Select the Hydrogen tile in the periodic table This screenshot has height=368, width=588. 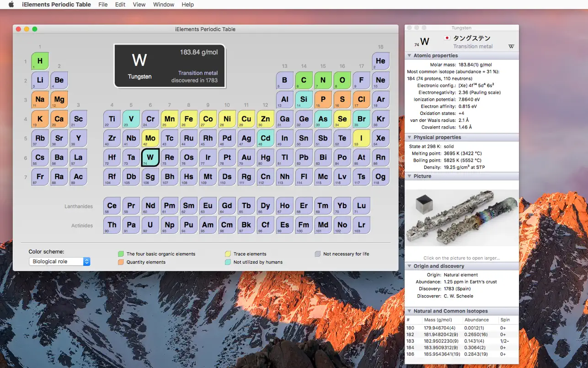pos(40,61)
